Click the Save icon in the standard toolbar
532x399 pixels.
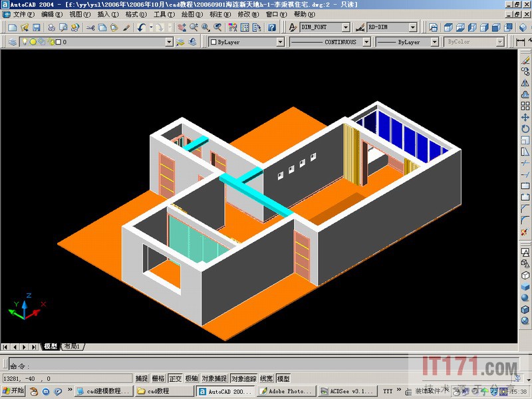[36, 28]
